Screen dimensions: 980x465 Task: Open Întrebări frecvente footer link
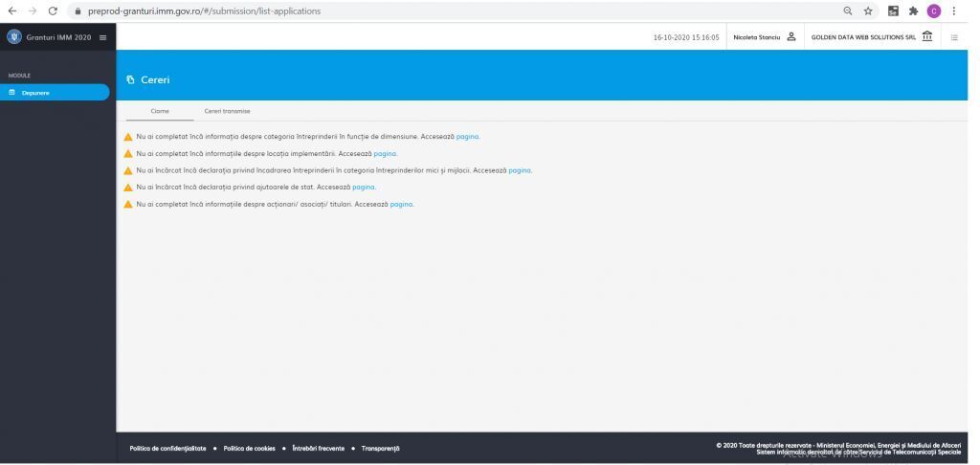pos(318,448)
